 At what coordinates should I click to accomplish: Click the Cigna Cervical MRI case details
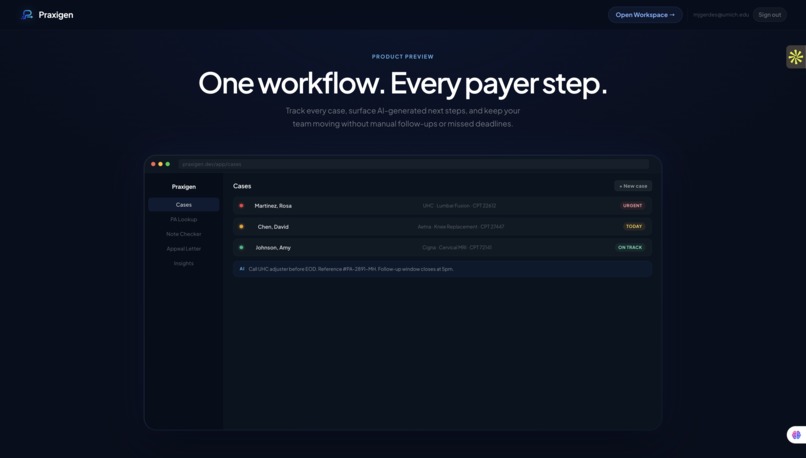point(457,247)
